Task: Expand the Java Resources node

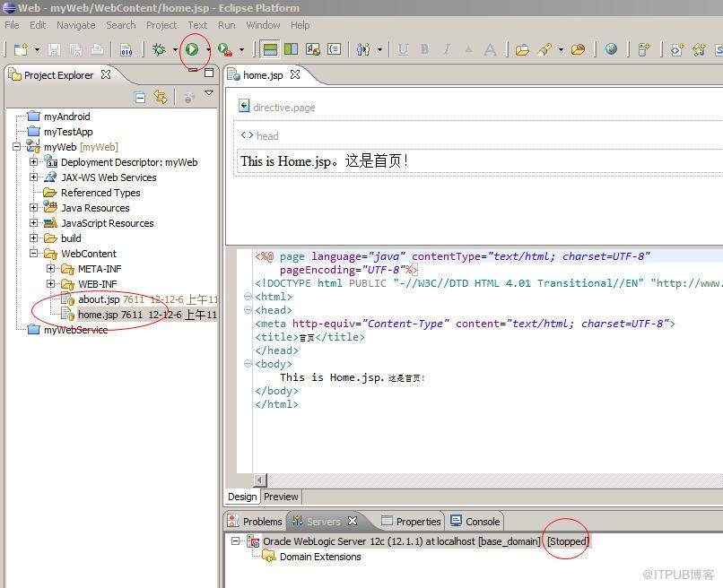Action: (x=34, y=207)
